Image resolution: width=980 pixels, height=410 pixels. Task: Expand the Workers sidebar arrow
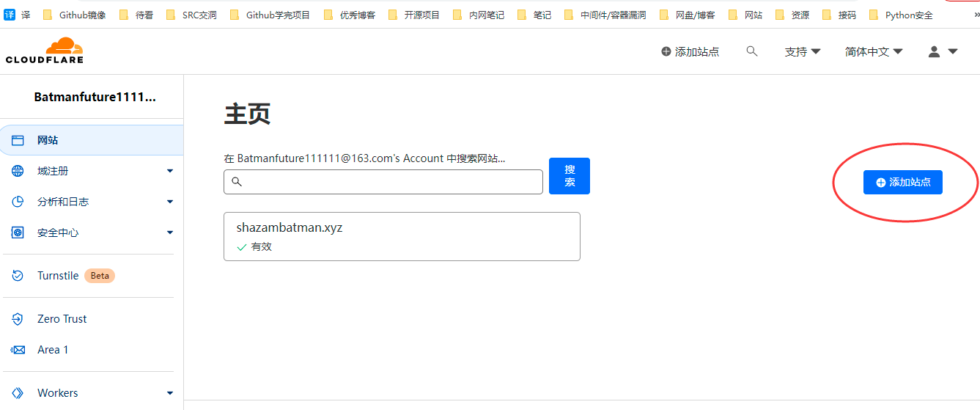tap(170, 393)
